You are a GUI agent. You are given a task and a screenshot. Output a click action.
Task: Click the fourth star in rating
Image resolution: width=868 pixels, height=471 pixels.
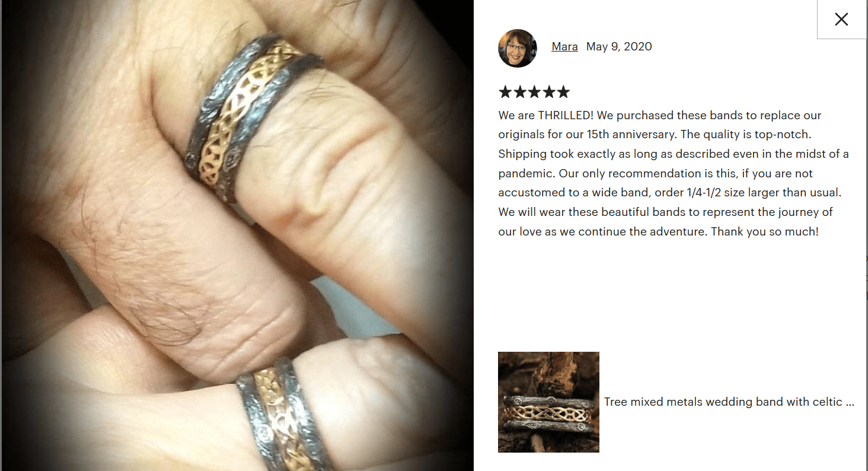pos(548,92)
